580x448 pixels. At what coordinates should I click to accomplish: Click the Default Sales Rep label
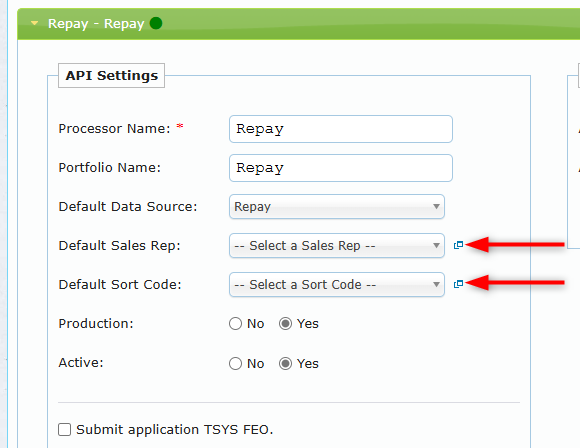[119, 246]
